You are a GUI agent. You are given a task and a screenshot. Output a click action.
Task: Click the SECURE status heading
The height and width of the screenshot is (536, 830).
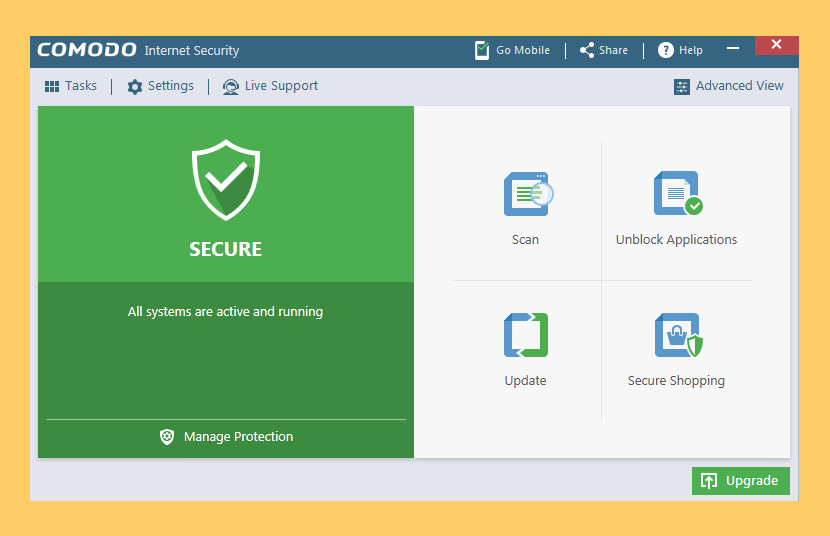(225, 249)
